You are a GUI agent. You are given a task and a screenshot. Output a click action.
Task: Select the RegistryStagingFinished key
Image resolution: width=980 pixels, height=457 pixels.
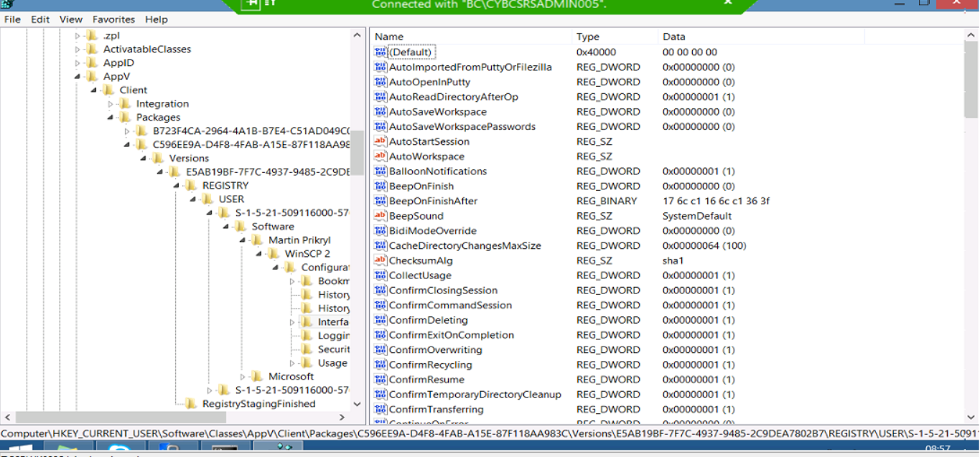[258, 404]
